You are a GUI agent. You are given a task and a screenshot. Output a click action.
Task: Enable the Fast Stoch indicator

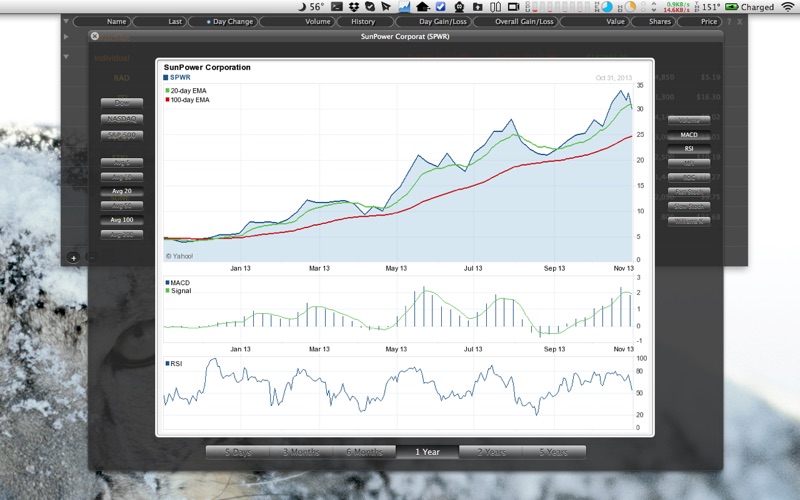(x=689, y=192)
